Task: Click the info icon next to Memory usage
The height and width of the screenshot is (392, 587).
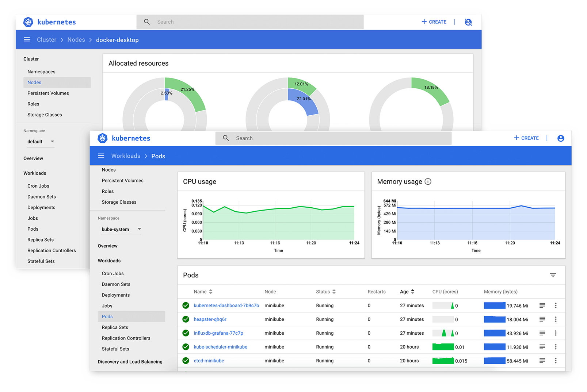Action: click(428, 181)
